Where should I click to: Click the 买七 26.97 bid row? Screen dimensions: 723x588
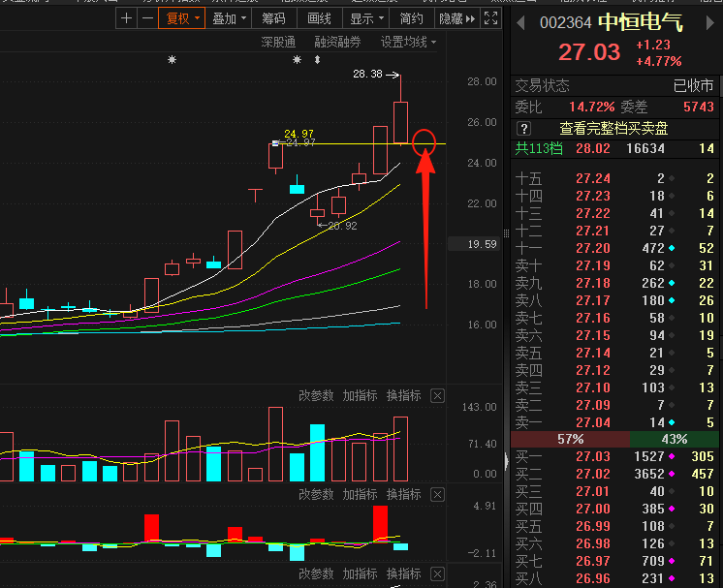[614, 561]
